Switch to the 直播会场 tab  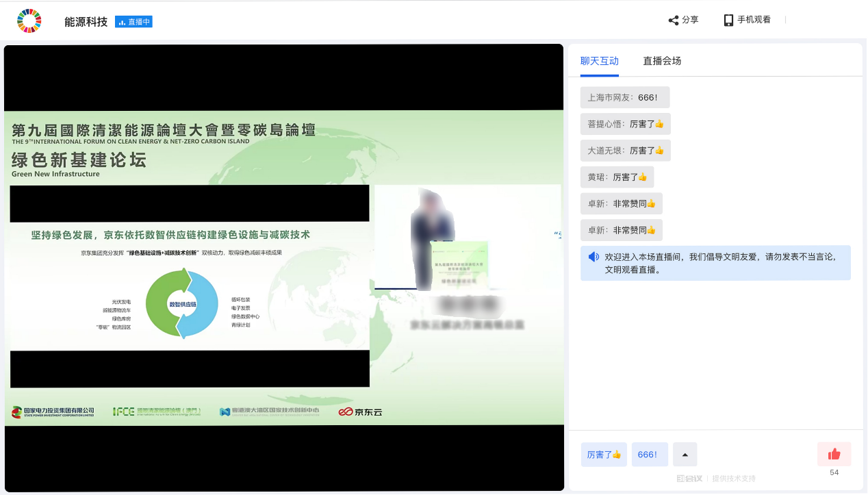(662, 60)
